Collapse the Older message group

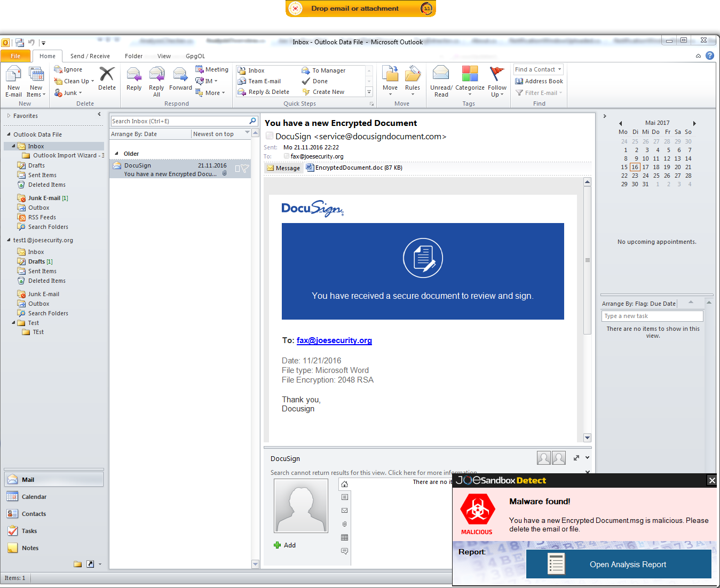pyautogui.click(x=117, y=154)
